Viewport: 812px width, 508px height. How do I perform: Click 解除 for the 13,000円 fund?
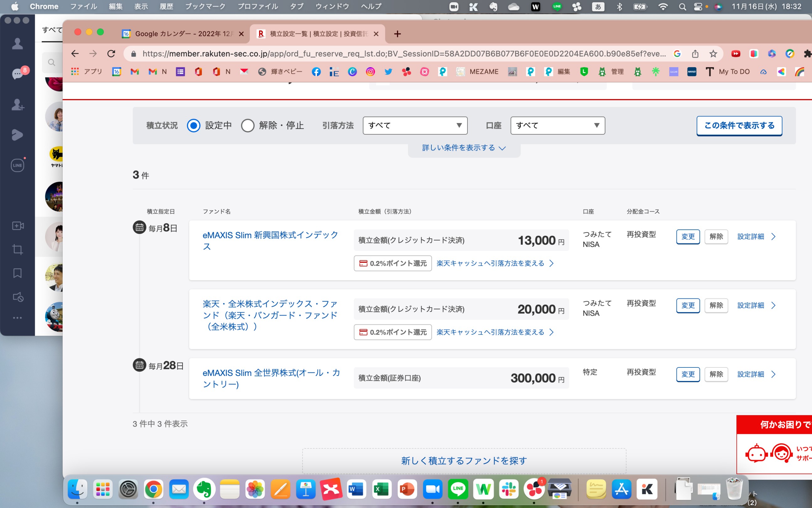click(x=716, y=237)
